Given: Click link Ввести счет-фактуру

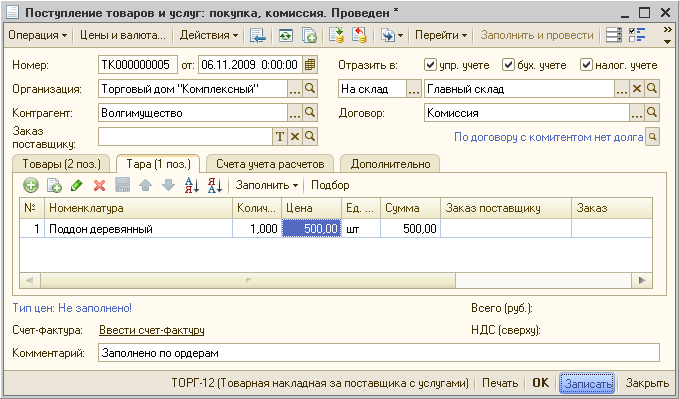Looking at the screenshot, I should point(152,330).
